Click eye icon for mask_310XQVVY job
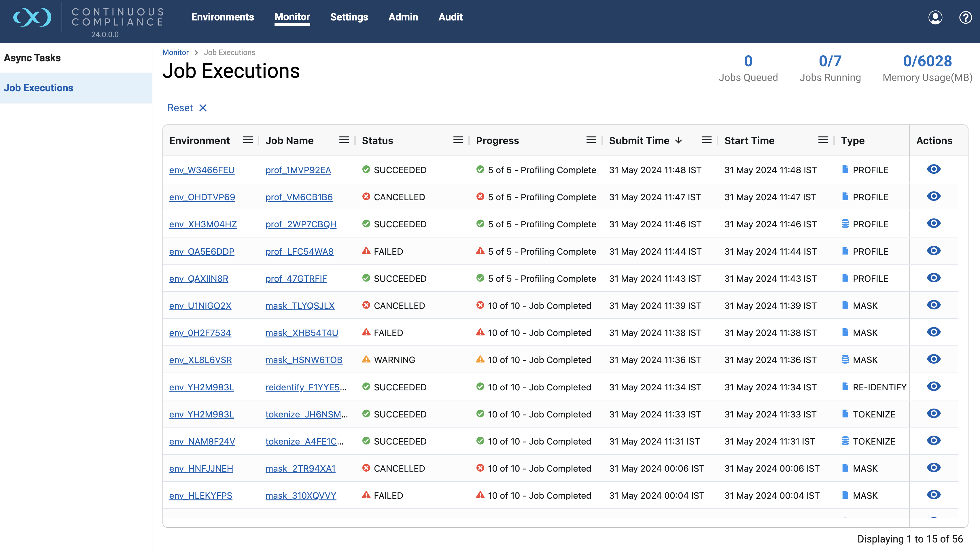This screenshot has width=980, height=552. [934, 495]
